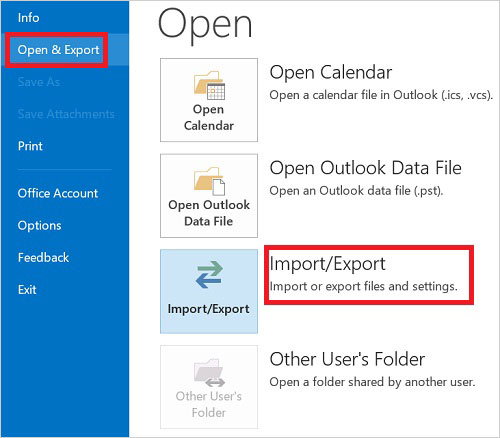The height and width of the screenshot is (438, 500).
Task: Click the Open Calendar folder icon
Action: [x=209, y=86]
